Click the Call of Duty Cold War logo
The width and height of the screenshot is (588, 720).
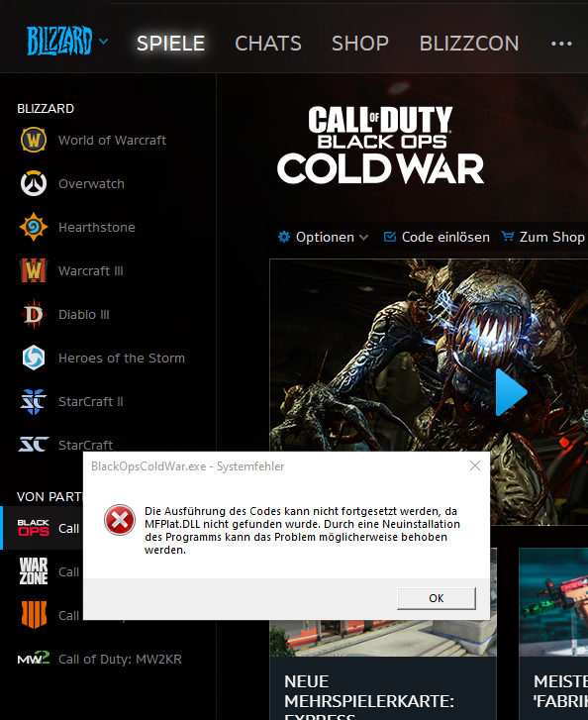[x=380, y=145]
